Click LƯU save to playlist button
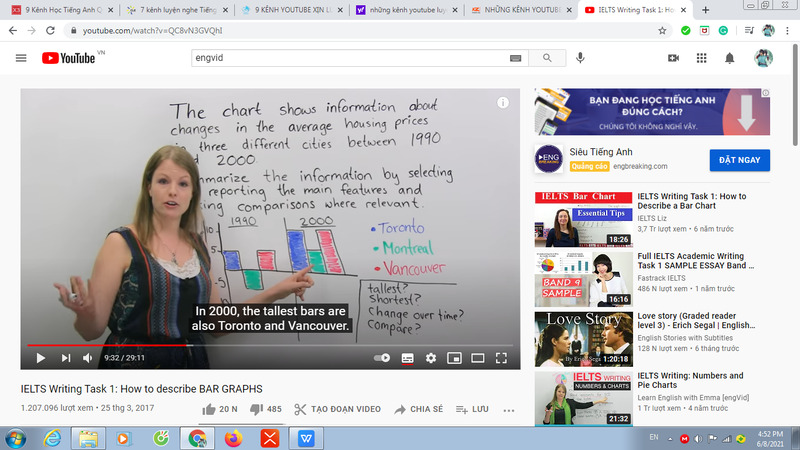This screenshot has width=800, height=450. (472, 409)
